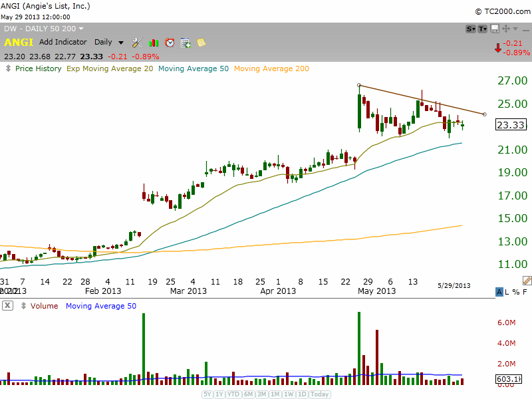Open the T dropdown button
Viewport: 532px width, 399px height.
click(x=483, y=29)
